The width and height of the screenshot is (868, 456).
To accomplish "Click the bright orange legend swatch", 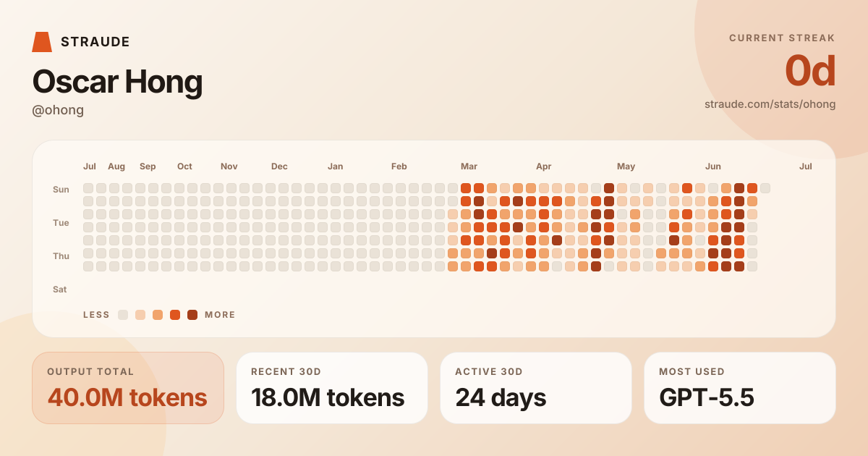I will pos(175,315).
